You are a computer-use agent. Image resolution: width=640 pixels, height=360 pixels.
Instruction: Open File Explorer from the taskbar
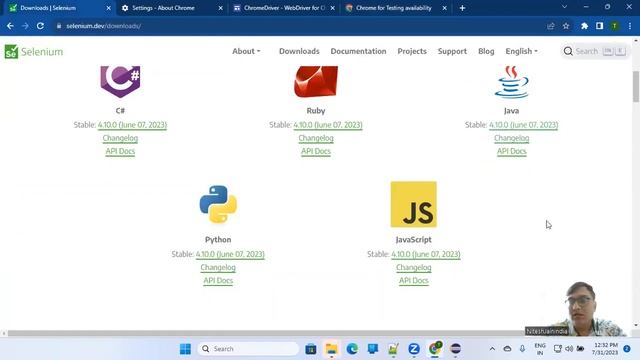pyautogui.click(x=331, y=349)
